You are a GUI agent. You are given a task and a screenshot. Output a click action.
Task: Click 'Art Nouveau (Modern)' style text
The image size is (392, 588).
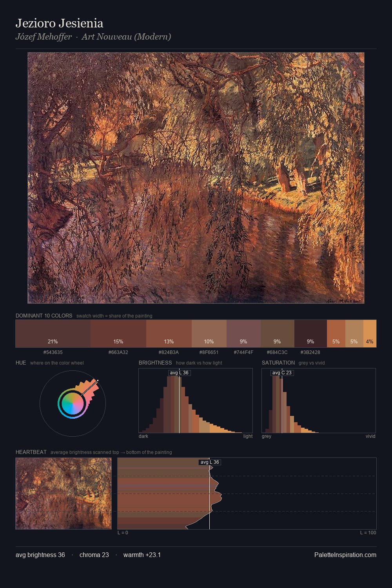tap(126, 37)
